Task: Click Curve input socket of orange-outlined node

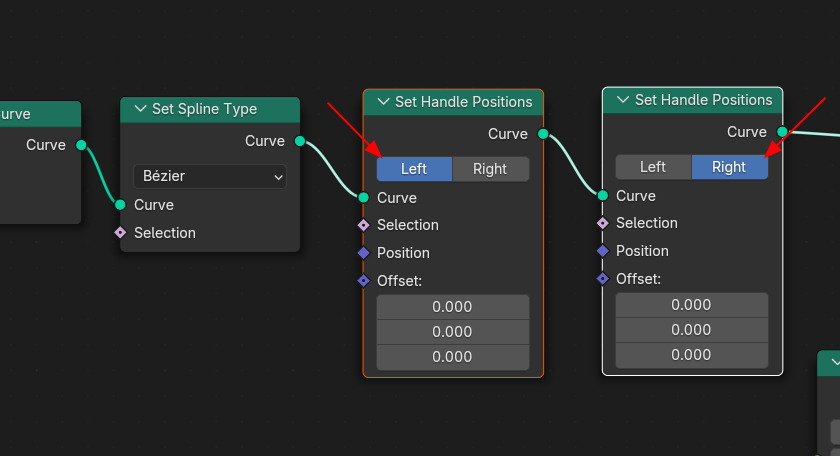Action: tap(364, 198)
